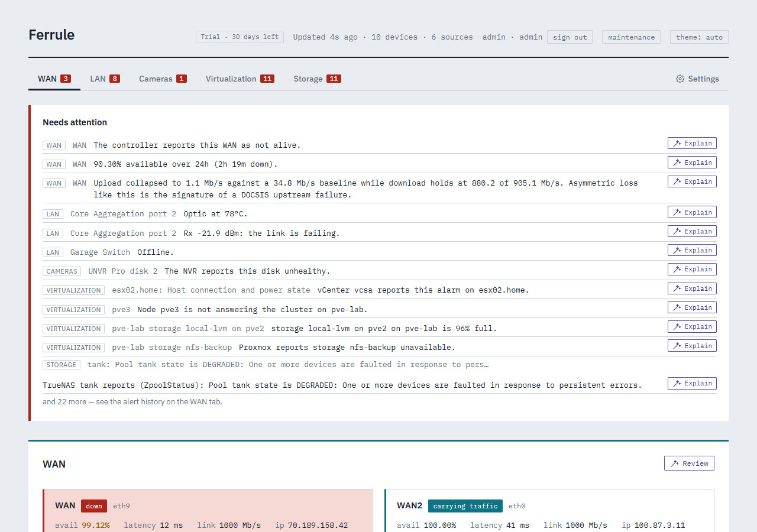
Task: Explain the nfs-backup unavailable alert
Action: (692, 346)
